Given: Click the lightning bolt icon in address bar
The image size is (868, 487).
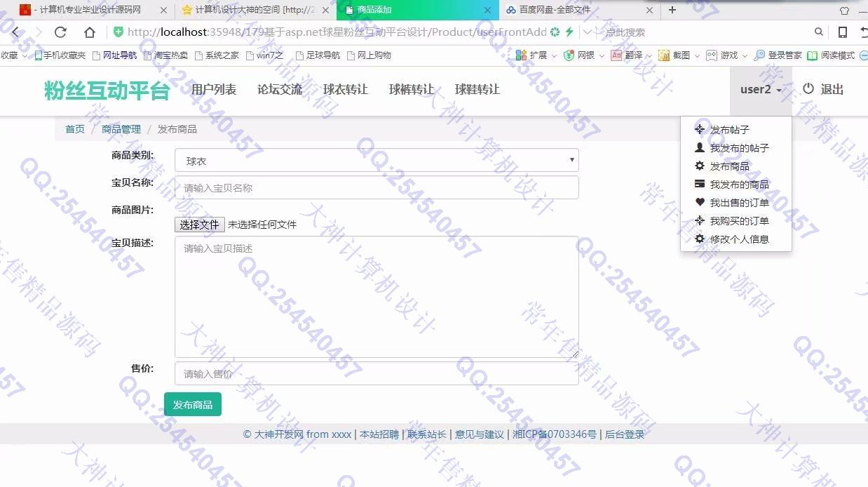Looking at the screenshot, I should point(569,32).
